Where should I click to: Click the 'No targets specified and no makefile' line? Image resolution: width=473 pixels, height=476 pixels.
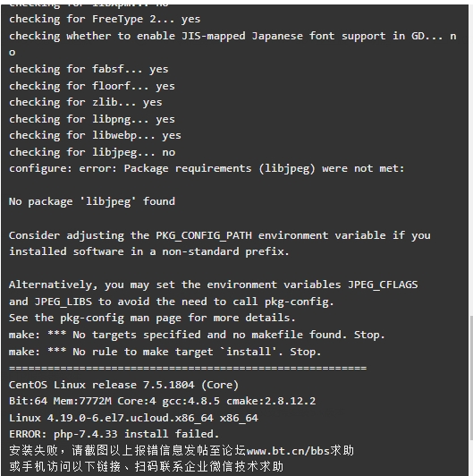click(x=197, y=335)
